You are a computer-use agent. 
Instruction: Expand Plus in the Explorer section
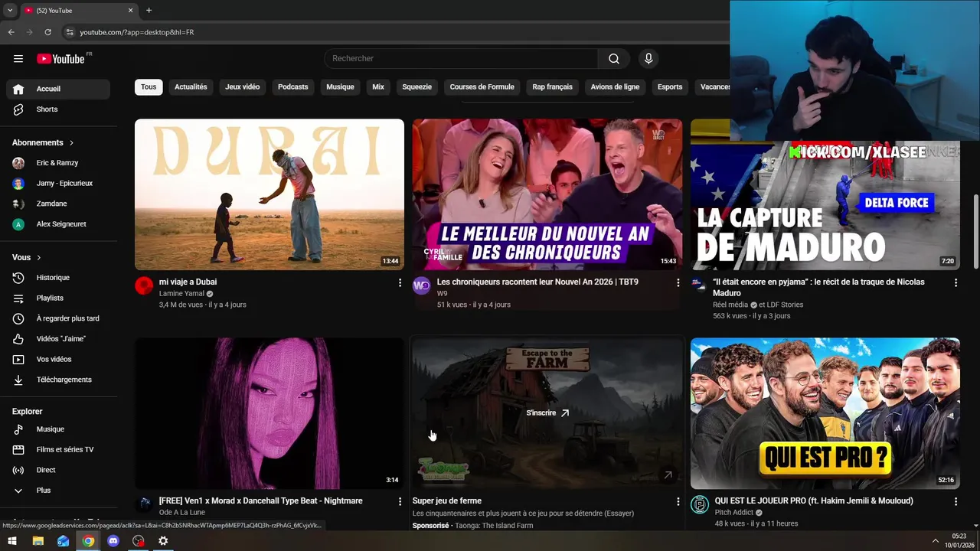point(58,491)
